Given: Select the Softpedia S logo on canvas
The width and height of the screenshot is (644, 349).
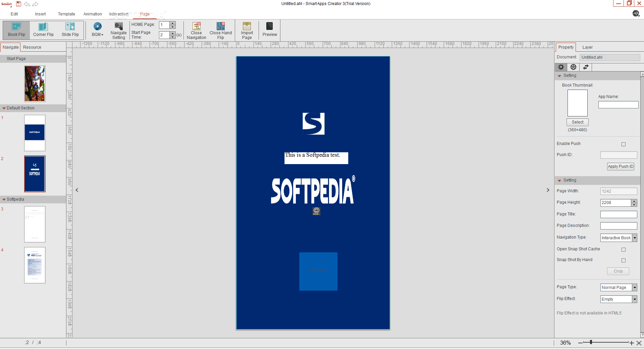Looking at the screenshot, I should [x=314, y=123].
